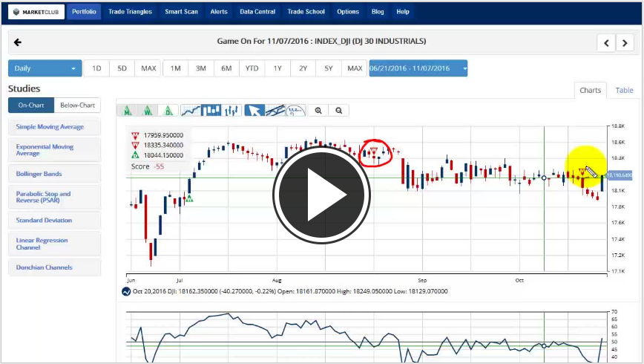Go back using left arrow

(18, 42)
